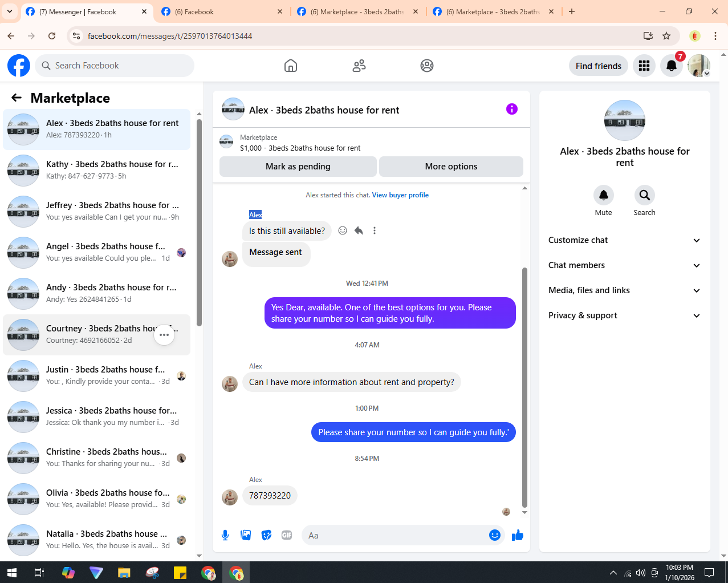Choose a sticker icon in composer
728x583 pixels.
266,535
